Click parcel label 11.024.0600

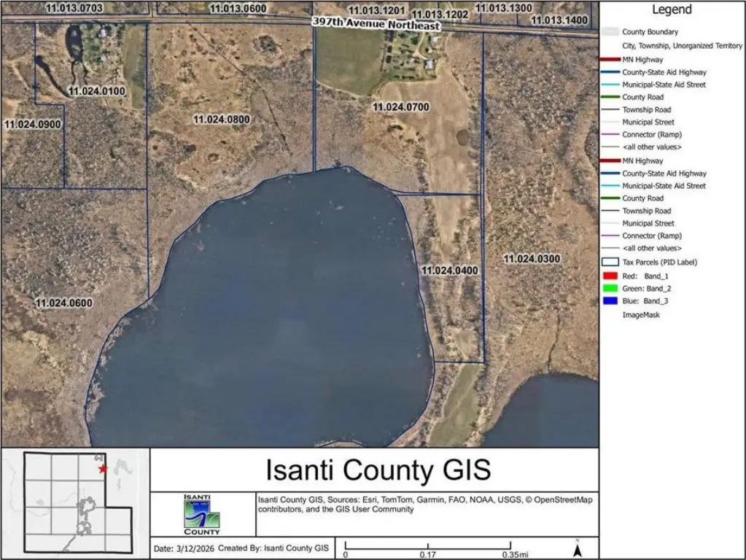(64, 303)
